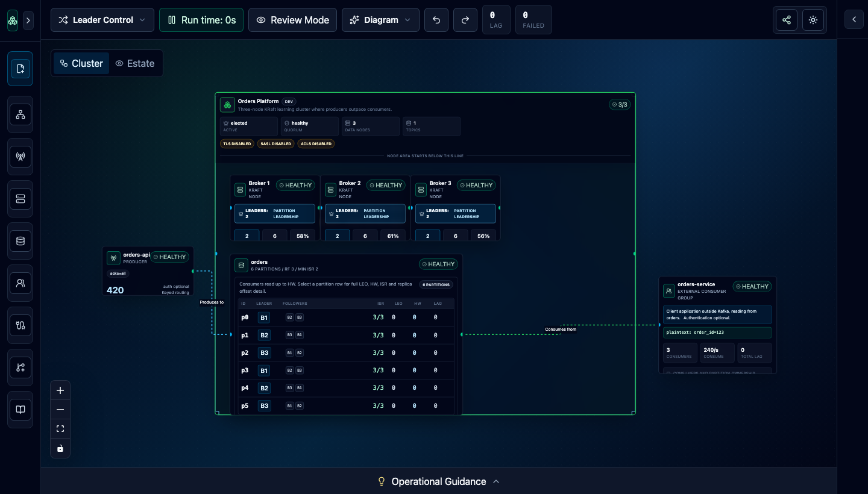This screenshot has height=494, width=868.
Task: Expand the right panel chevron
Action: coord(854,20)
